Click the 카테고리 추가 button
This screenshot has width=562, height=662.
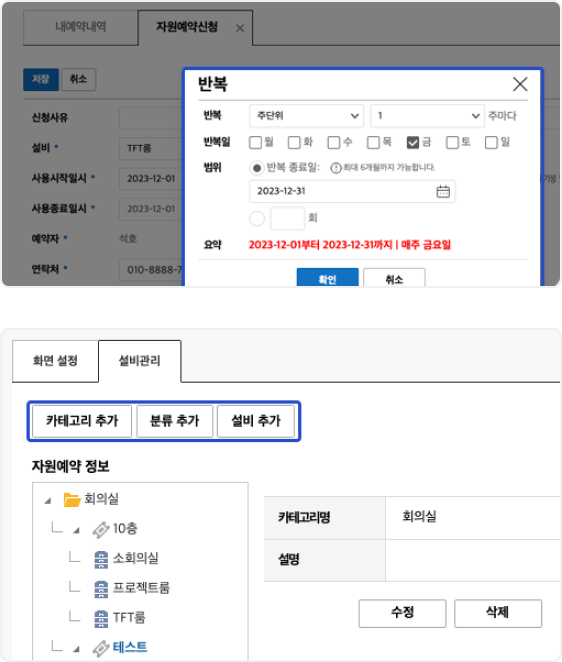pyautogui.click(x=82, y=421)
